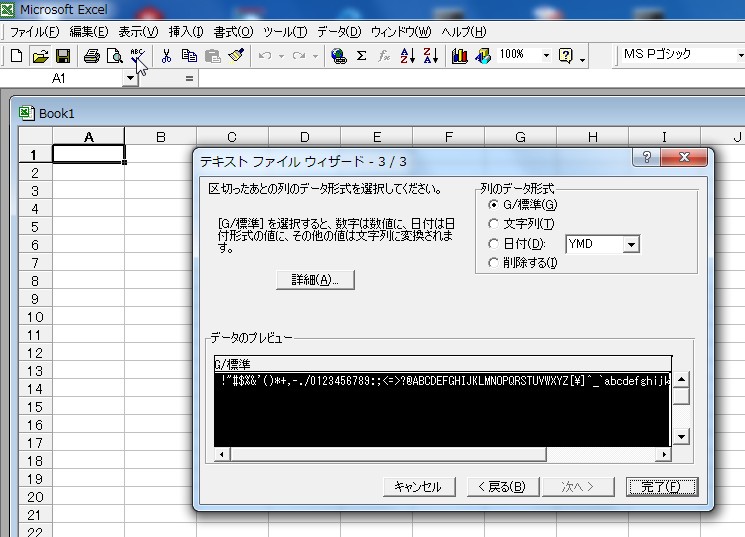
Task: Click the Undo arrow icon
Action: click(265, 56)
